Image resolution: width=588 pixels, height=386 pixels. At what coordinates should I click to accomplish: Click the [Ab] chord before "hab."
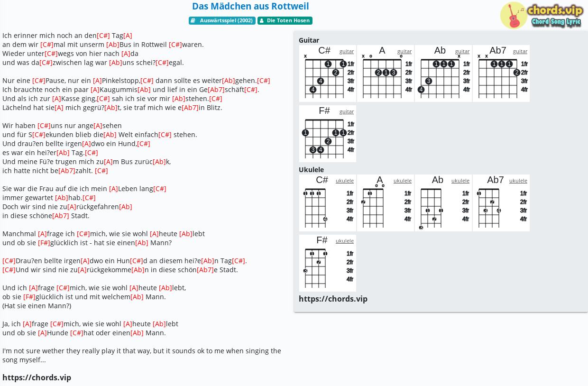click(x=62, y=198)
